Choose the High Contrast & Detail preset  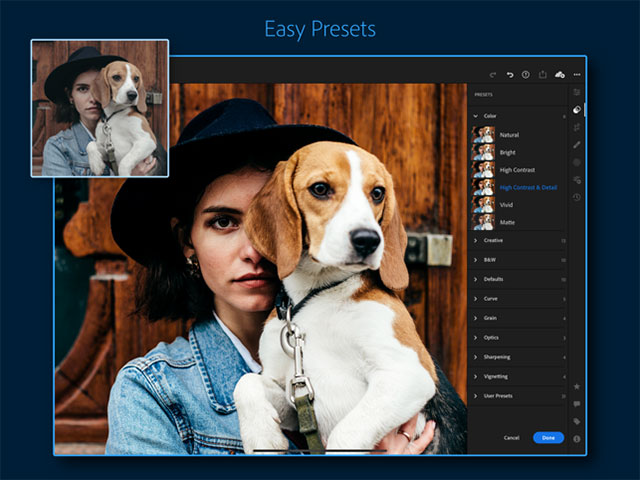[x=528, y=187]
